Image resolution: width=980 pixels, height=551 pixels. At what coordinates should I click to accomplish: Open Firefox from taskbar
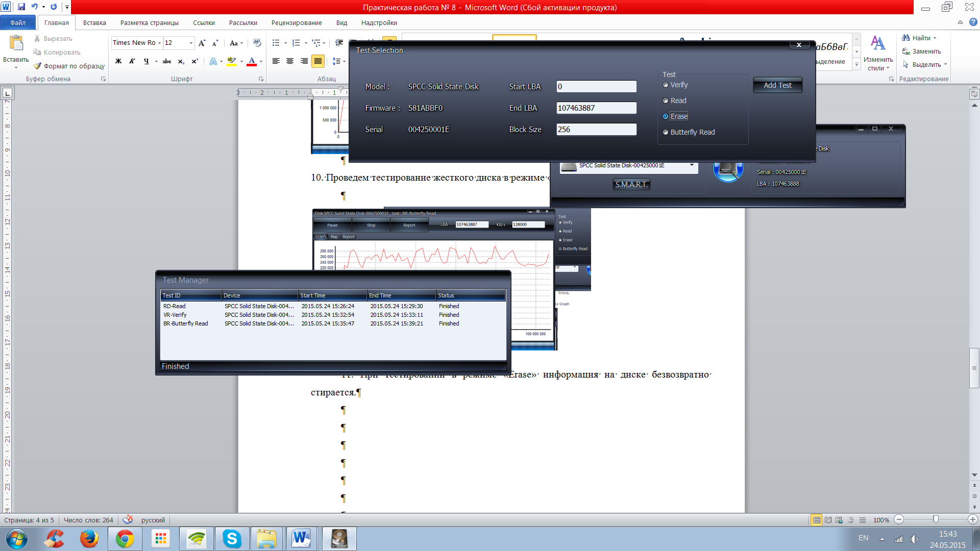pyautogui.click(x=89, y=539)
